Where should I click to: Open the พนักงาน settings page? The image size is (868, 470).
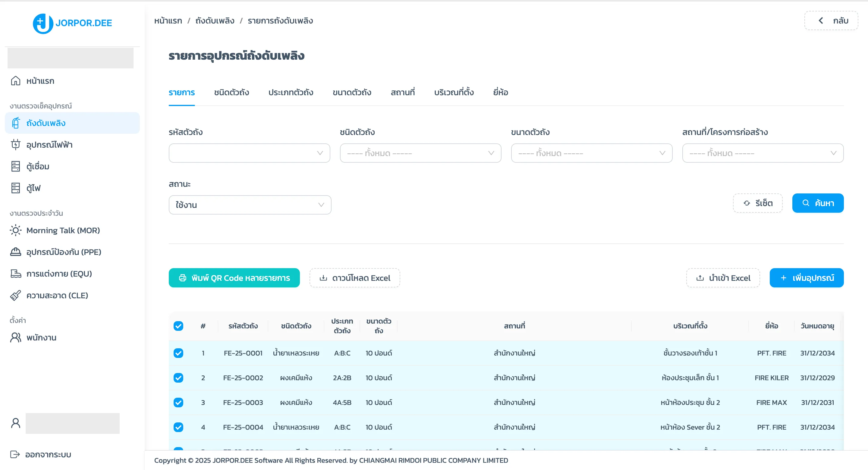42,337
